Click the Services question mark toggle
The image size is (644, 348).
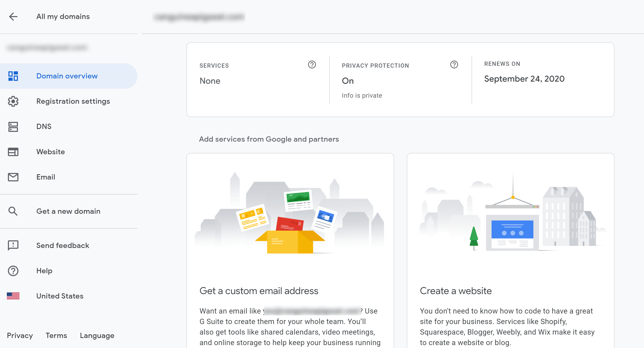click(x=312, y=65)
